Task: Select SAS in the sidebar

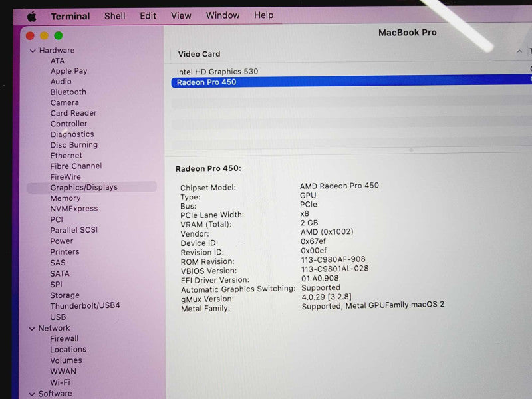Action: [58, 263]
